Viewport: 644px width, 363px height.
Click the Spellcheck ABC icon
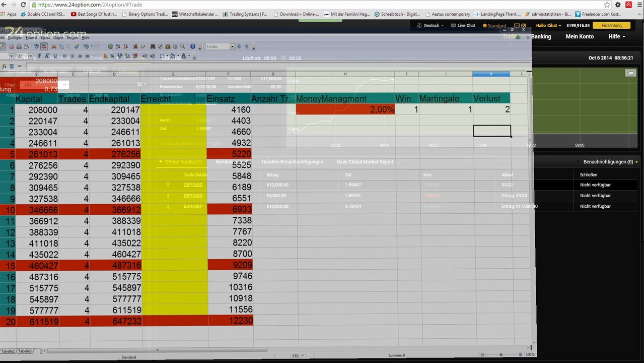pyautogui.click(x=36, y=46)
